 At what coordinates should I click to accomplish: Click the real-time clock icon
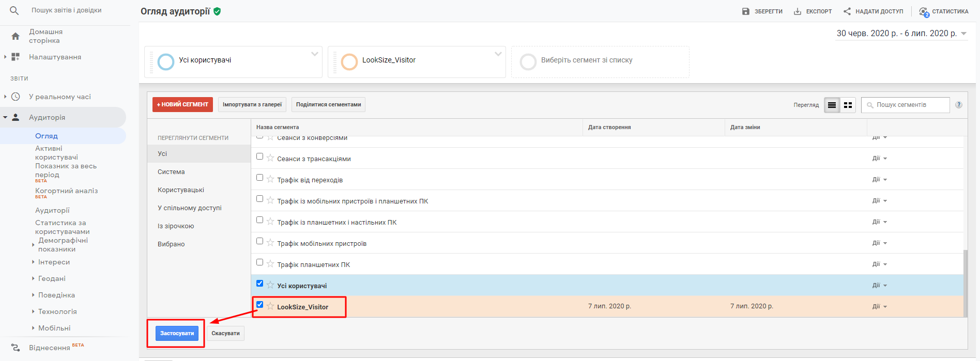point(16,97)
